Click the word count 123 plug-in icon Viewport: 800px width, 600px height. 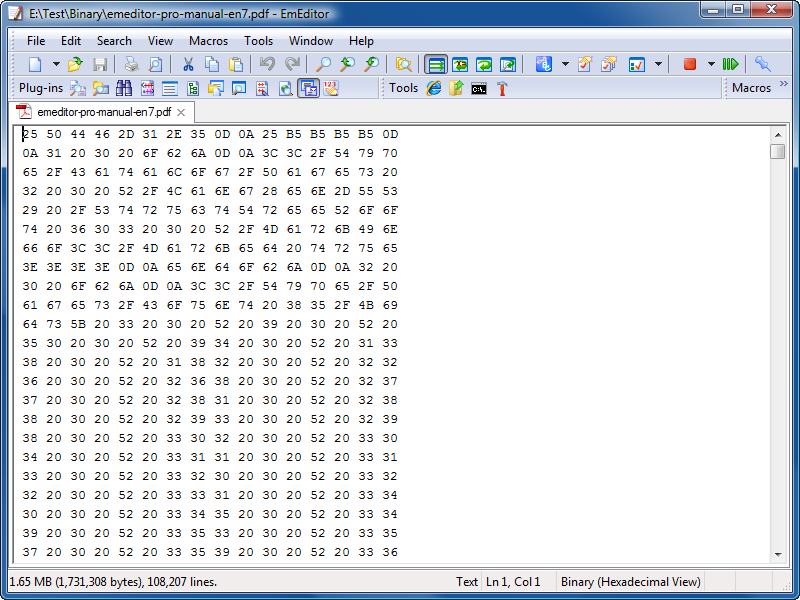[x=331, y=88]
